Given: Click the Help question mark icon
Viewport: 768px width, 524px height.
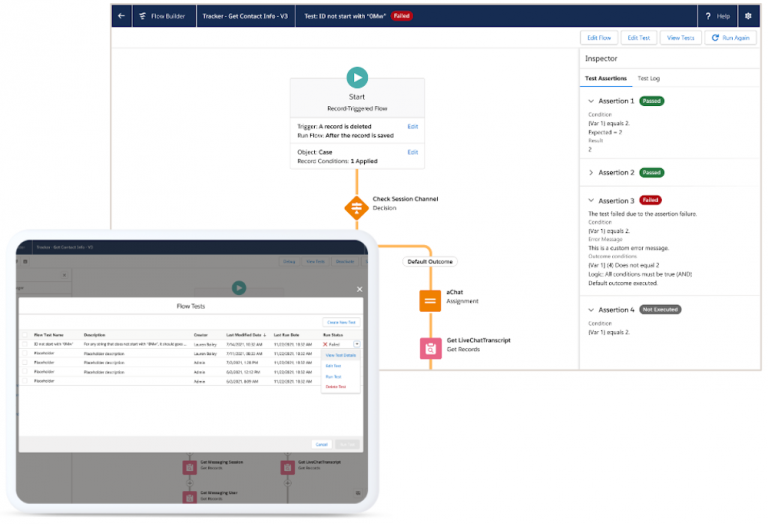Looking at the screenshot, I should click(707, 16).
